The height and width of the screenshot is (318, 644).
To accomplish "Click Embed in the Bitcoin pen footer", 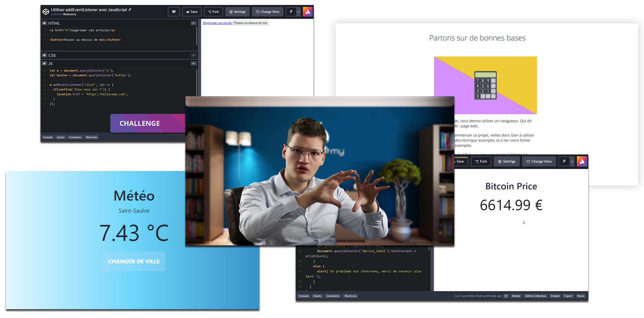I will [x=555, y=296].
